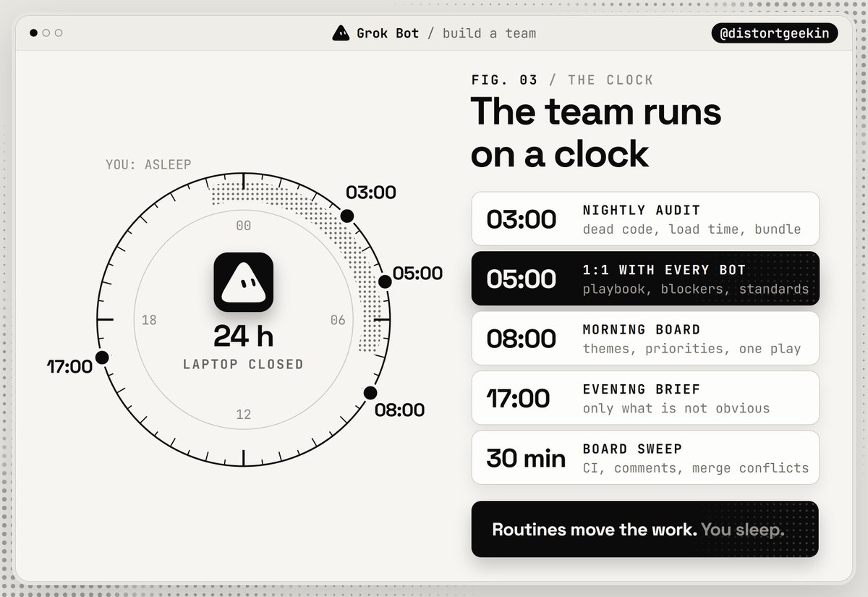Screen dimensions: 868x597
Task: Click the filled black window dot
Action: click(34, 33)
